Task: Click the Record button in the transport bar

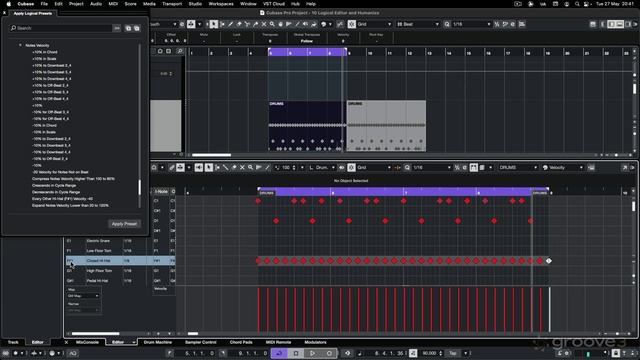Action: [329, 353]
